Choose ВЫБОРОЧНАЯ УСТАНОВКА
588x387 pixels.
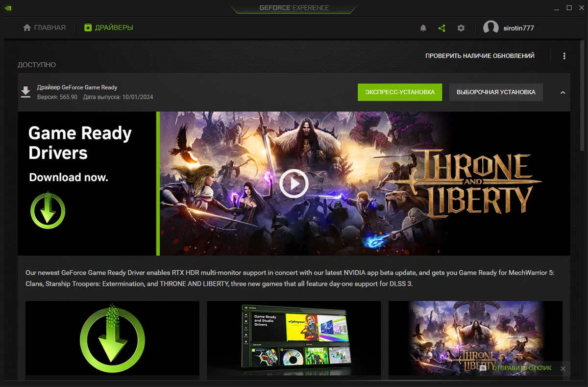click(496, 92)
